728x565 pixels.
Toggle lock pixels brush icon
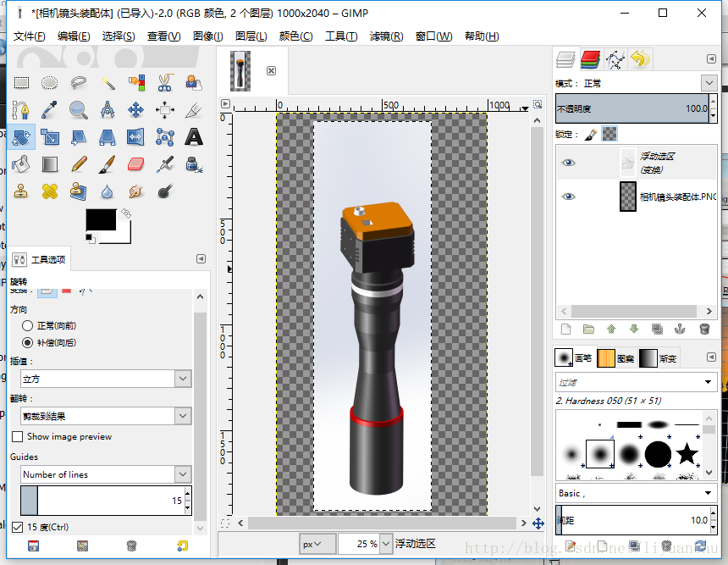[591, 135]
